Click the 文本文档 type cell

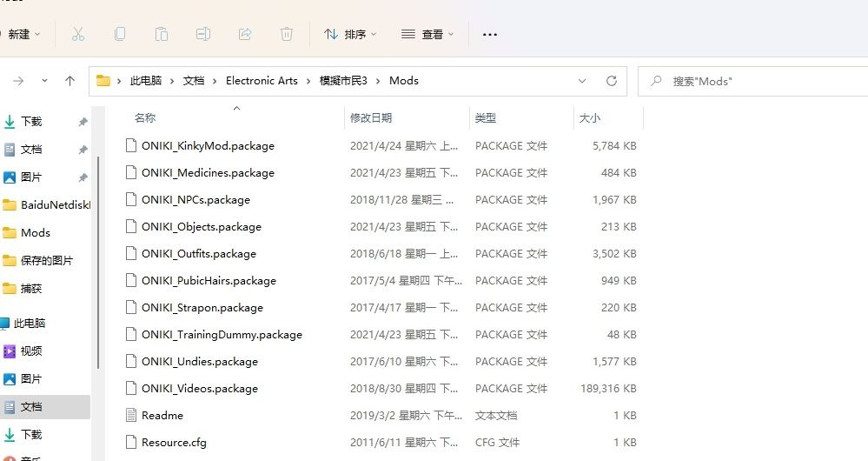[496, 416]
